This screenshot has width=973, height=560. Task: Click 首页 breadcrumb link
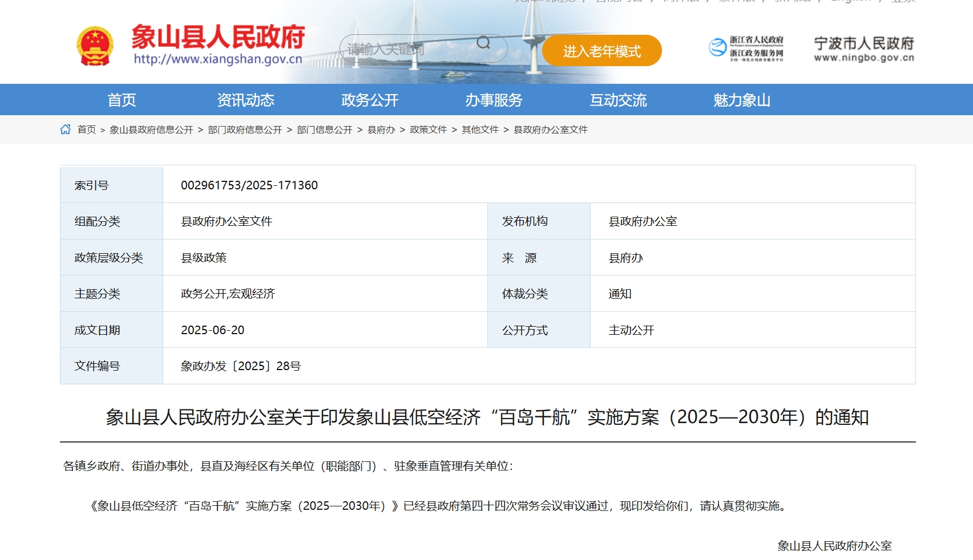pos(87,130)
